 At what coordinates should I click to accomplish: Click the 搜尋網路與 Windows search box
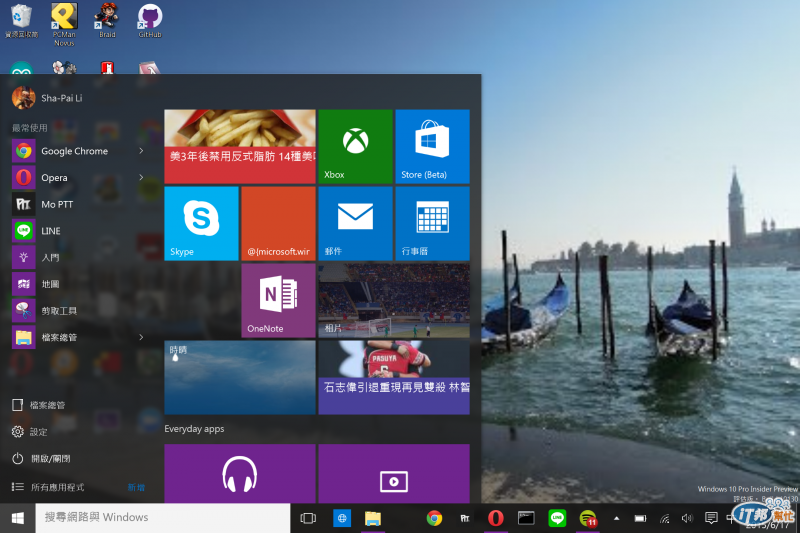[x=163, y=518]
